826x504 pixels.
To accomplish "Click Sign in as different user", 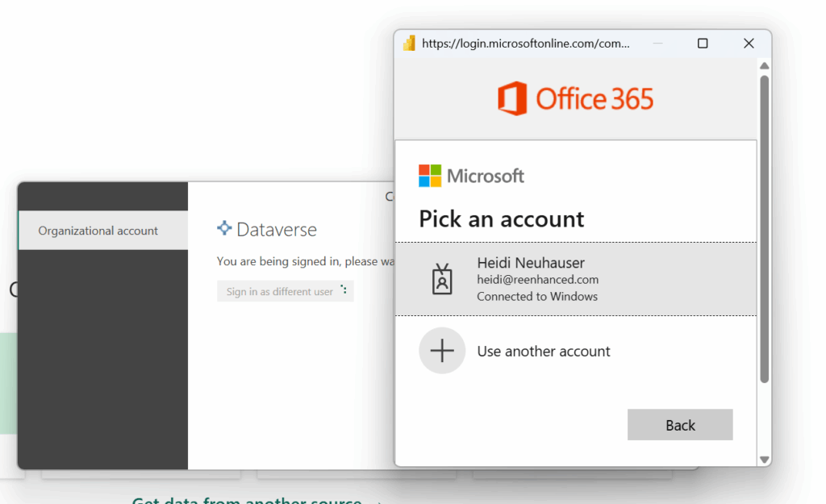I will point(285,291).
